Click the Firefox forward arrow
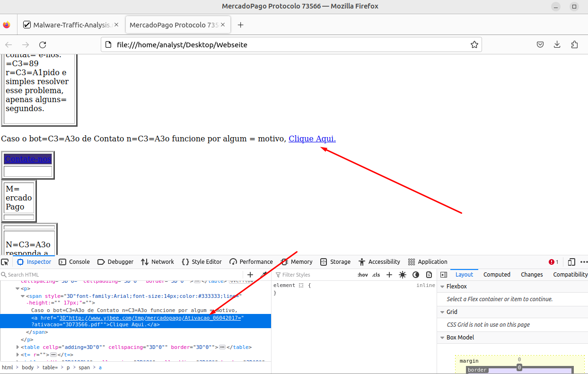Viewport: 588px width, 374px height. pyautogui.click(x=26, y=45)
